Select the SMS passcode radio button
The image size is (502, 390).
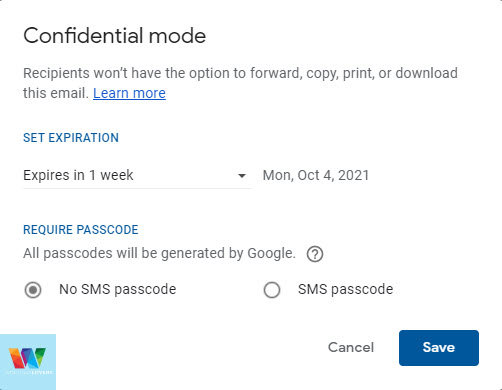click(x=272, y=290)
